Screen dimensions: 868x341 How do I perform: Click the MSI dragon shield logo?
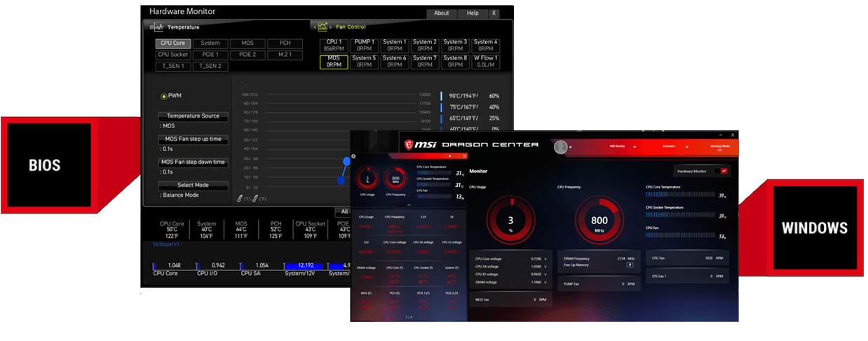(x=409, y=145)
